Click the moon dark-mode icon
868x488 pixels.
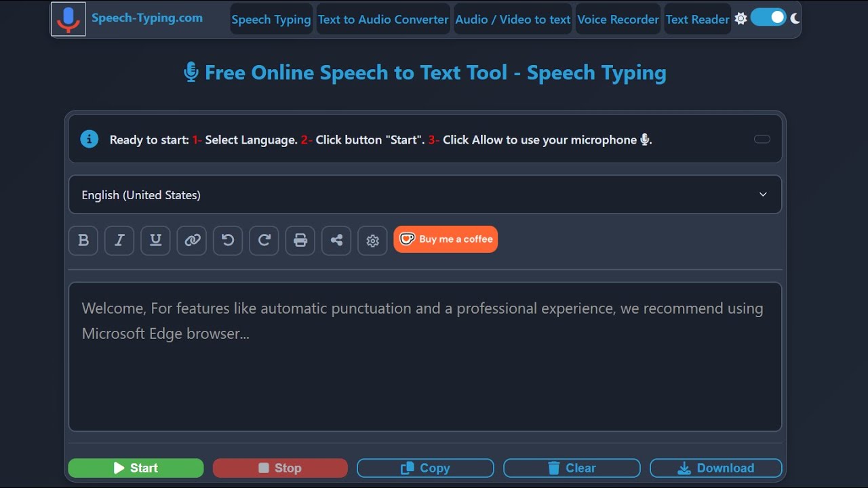tap(795, 18)
